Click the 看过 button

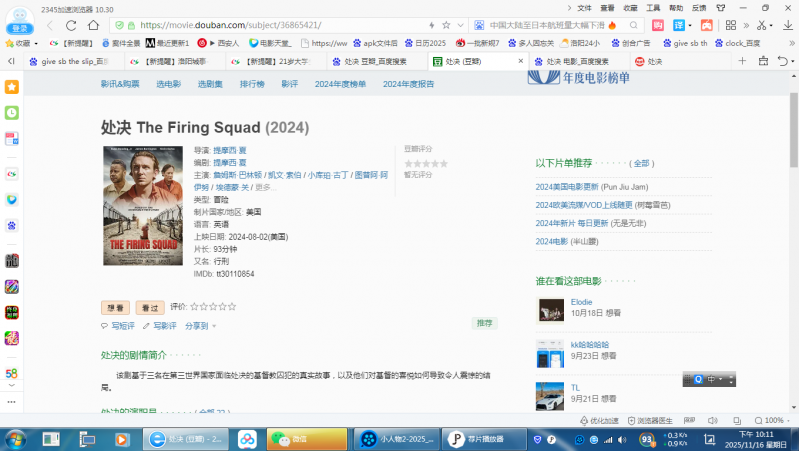point(150,308)
